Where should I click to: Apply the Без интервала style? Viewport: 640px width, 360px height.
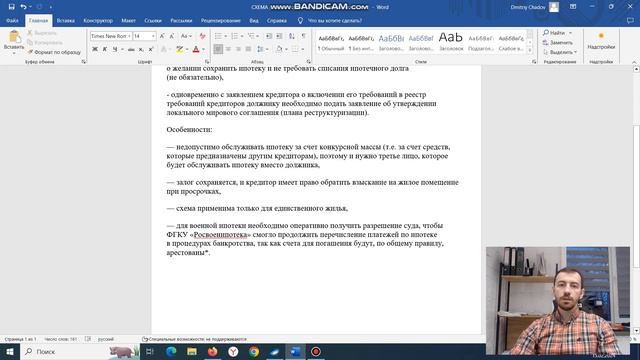click(x=361, y=42)
